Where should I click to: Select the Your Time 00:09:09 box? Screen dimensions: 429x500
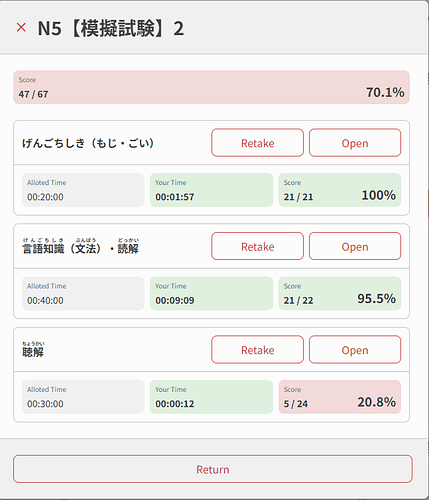point(211,293)
